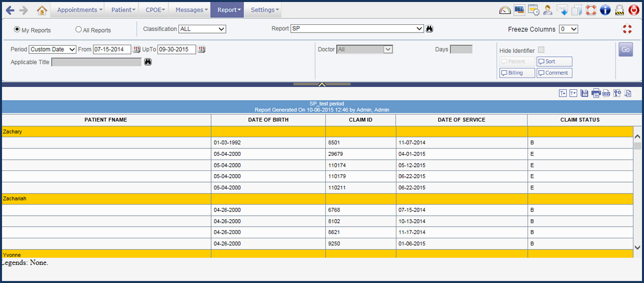Screen dimensions: 644x283
Task: Click the Comment button
Action: coord(554,73)
